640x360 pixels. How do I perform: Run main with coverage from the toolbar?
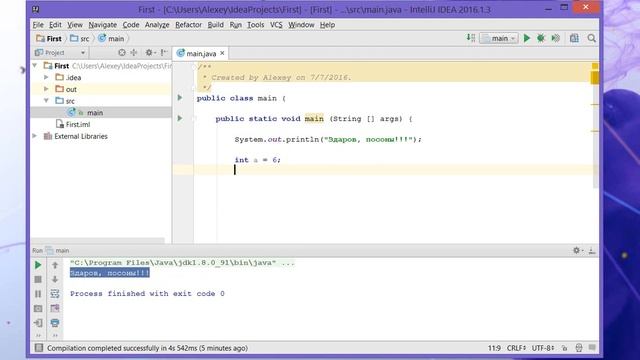pos(555,38)
